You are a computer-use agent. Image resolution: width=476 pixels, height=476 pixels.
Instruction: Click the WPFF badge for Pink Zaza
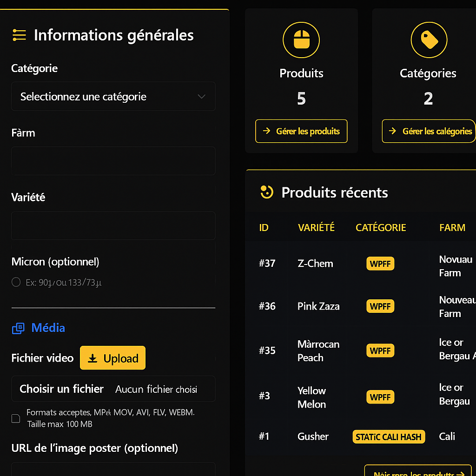(x=380, y=306)
